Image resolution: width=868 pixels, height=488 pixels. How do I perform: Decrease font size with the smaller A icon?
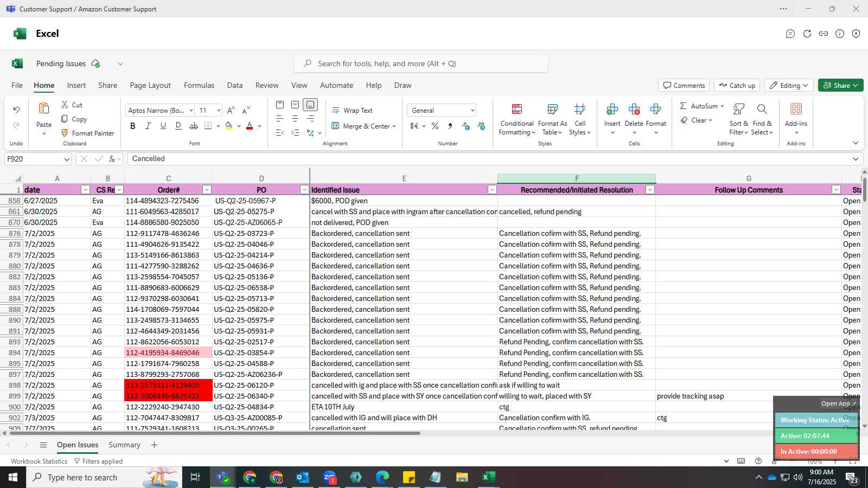[x=246, y=110]
